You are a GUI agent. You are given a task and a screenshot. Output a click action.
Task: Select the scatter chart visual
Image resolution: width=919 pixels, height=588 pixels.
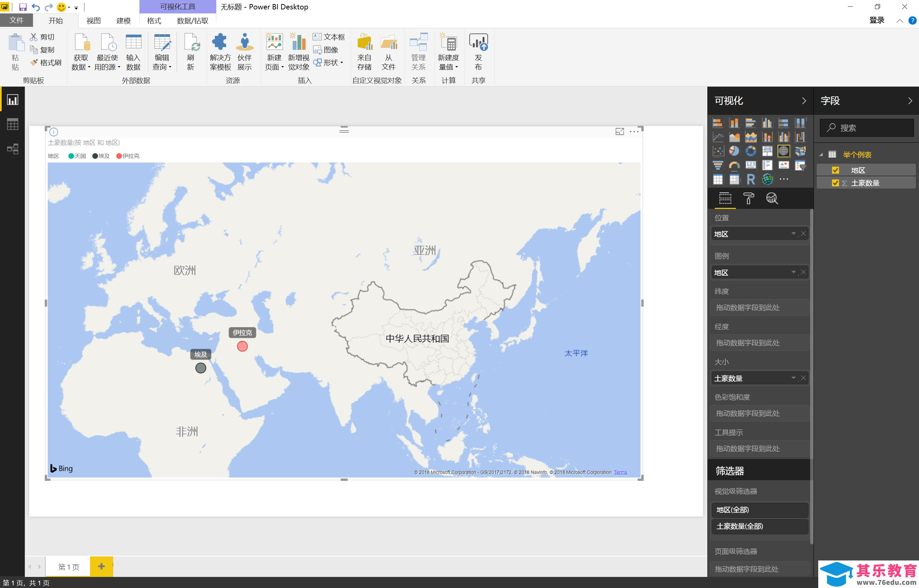[x=718, y=151]
